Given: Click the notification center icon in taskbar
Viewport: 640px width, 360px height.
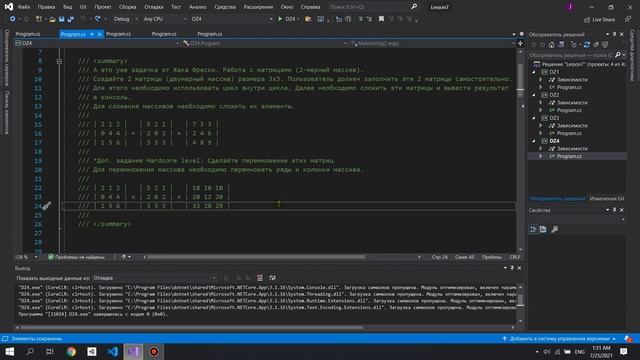Looking at the screenshot, I should tap(624, 352).
